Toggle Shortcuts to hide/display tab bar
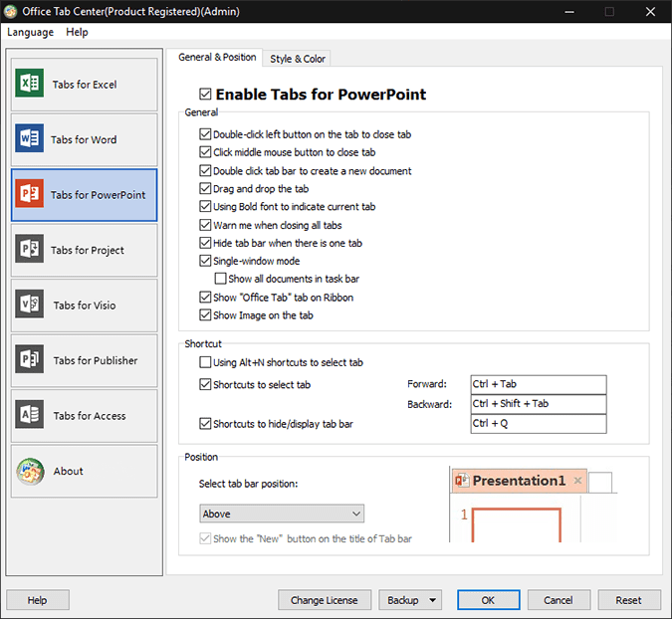This screenshot has height=619, width=672. coord(205,424)
